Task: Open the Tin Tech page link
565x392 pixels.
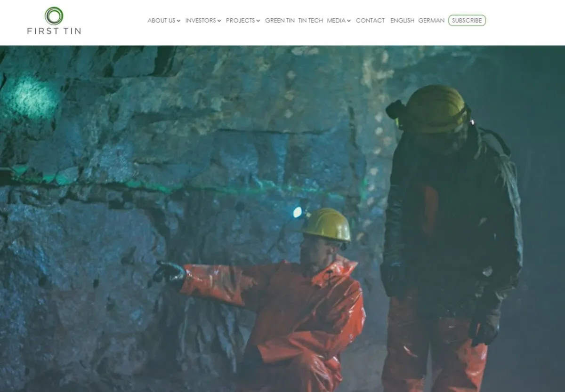Action: pyautogui.click(x=311, y=21)
